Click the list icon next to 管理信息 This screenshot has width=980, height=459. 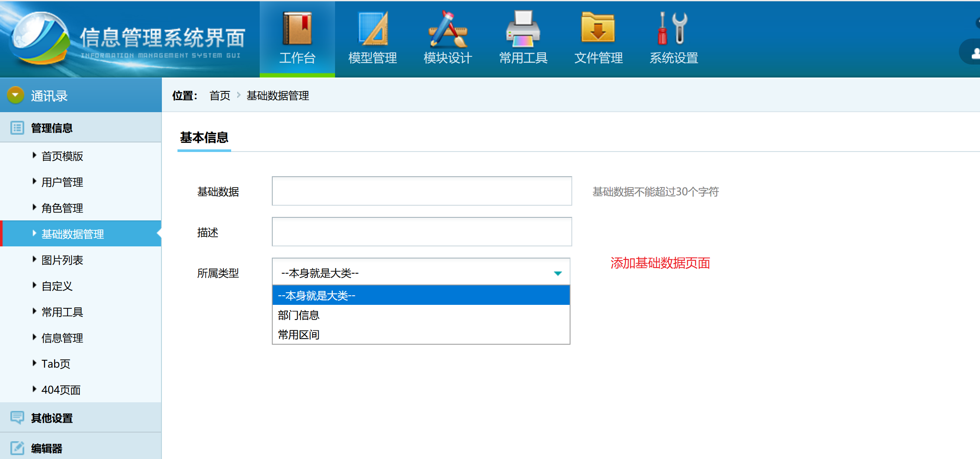[x=17, y=128]
